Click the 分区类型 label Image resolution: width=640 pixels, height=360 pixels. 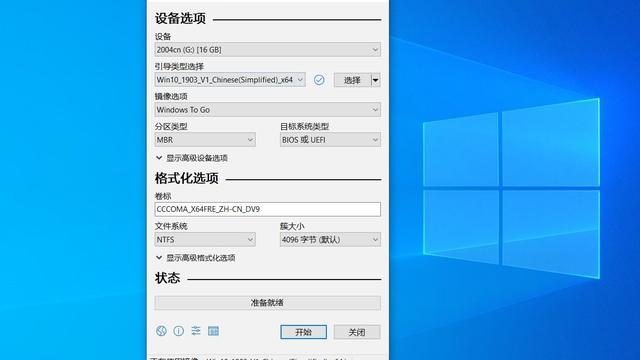click(x=171, y=127)
